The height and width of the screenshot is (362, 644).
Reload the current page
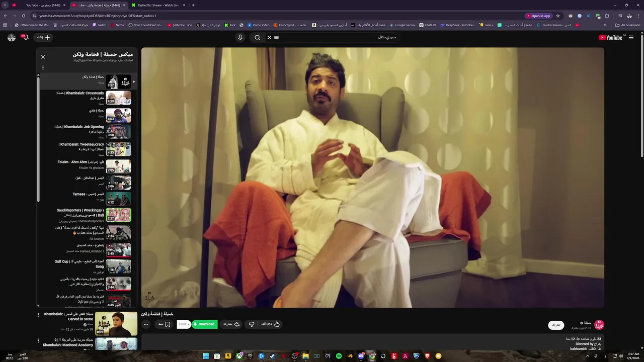pos(23,16)
